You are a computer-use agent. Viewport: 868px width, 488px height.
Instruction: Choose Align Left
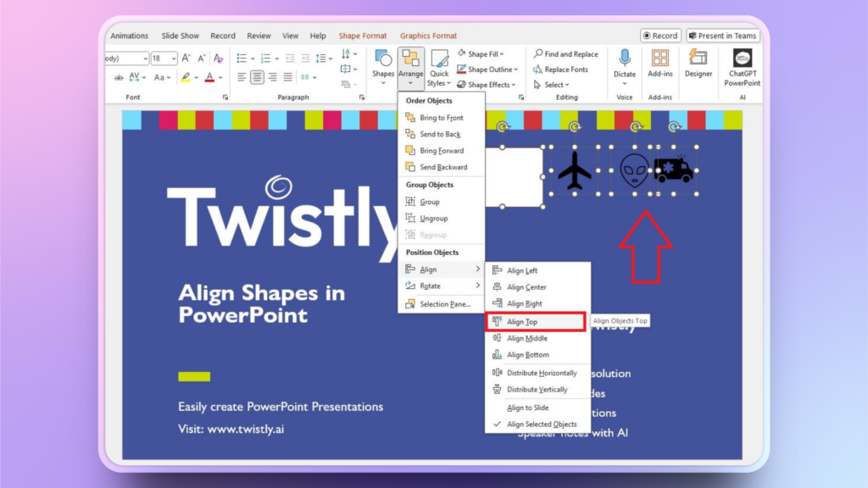pos(537,270)
